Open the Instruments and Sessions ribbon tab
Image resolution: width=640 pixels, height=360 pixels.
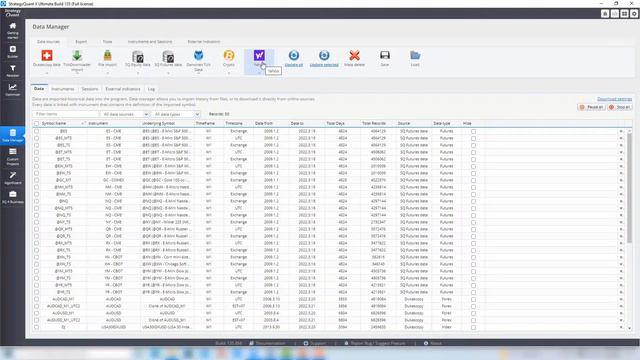click(x=150, y=42)
